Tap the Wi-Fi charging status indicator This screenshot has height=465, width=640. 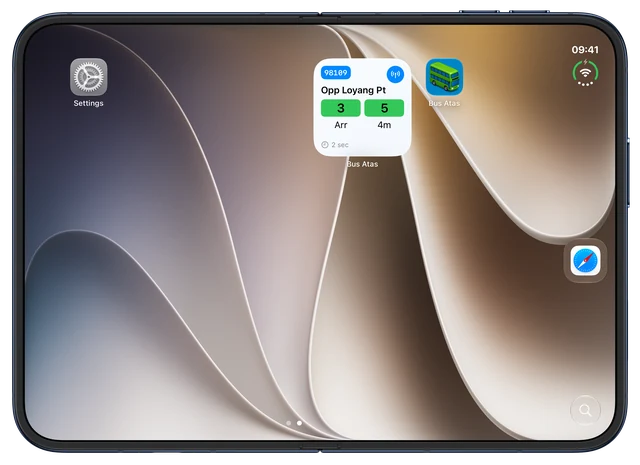coord(585,73)
